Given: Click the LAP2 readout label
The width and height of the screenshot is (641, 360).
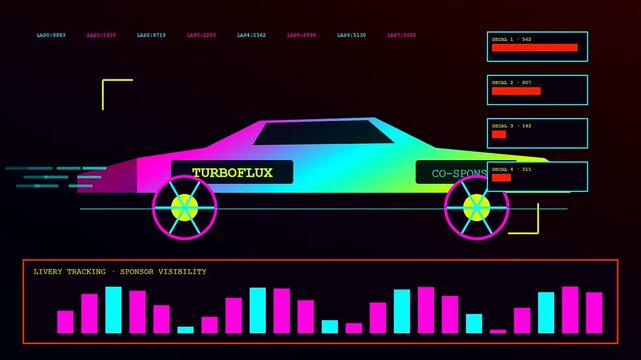Looking at the screenshot, I should [x=151, y=35].
